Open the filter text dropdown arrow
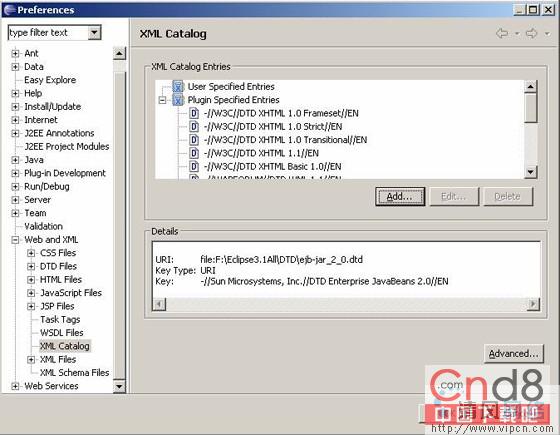The width and height of the screenshot is (560, 435). [94, 32]
